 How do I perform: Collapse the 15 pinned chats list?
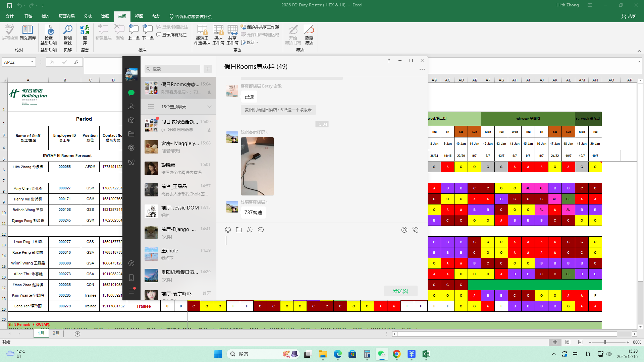209,107
